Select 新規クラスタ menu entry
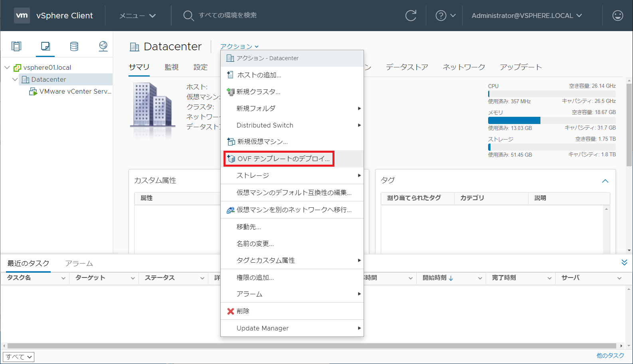 coord(292,92)
